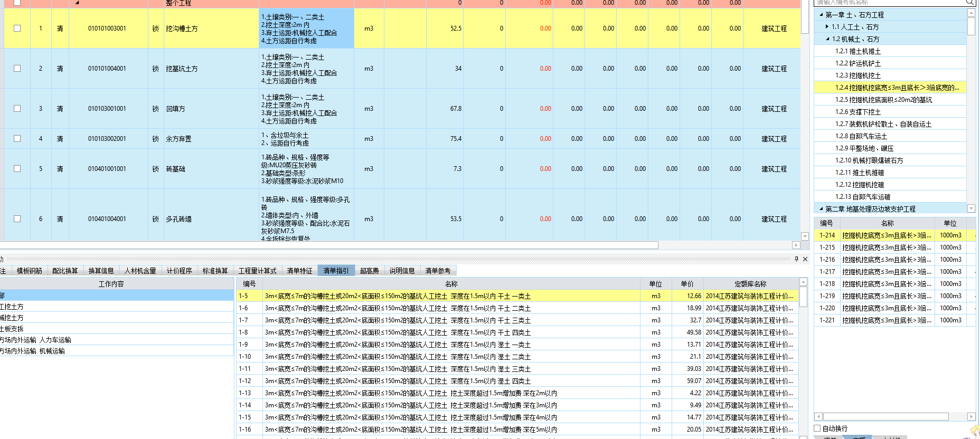The width and height of the screenshot is (980, 439).
Task: Select tree item 1.2.9 平整场地、碾压
Action: (864, 148)
